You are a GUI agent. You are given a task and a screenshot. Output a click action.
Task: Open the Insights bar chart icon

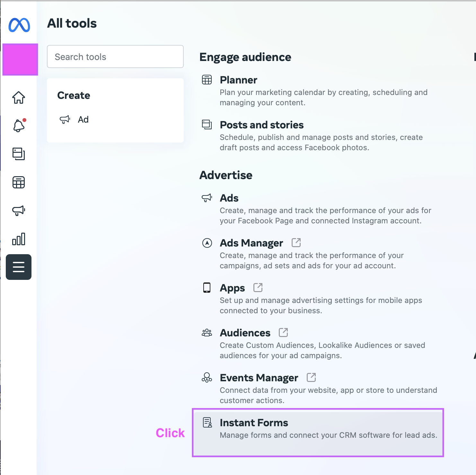[19, 239]
